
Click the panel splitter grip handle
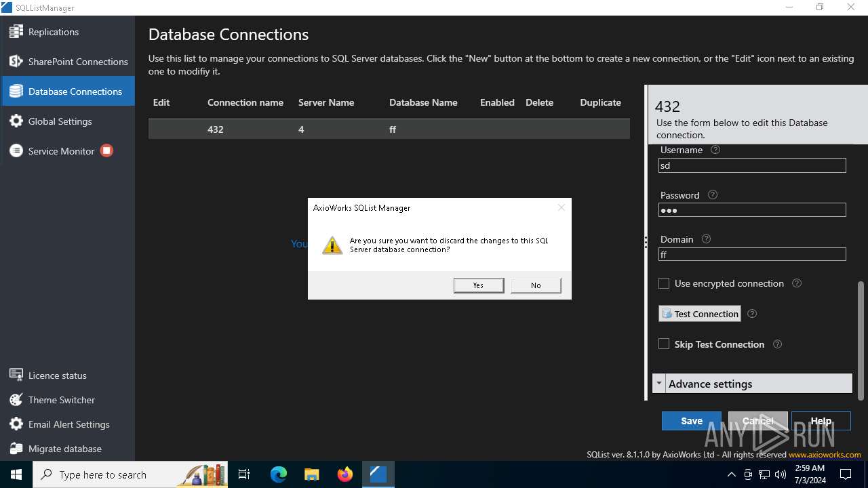(x=646, y=242)
